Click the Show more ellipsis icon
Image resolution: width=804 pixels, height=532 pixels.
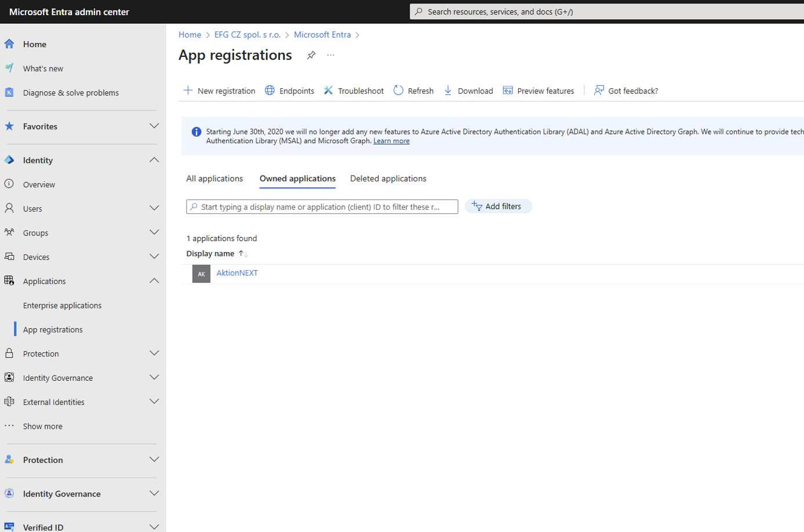pyautogui.click(x=9, y=426)
